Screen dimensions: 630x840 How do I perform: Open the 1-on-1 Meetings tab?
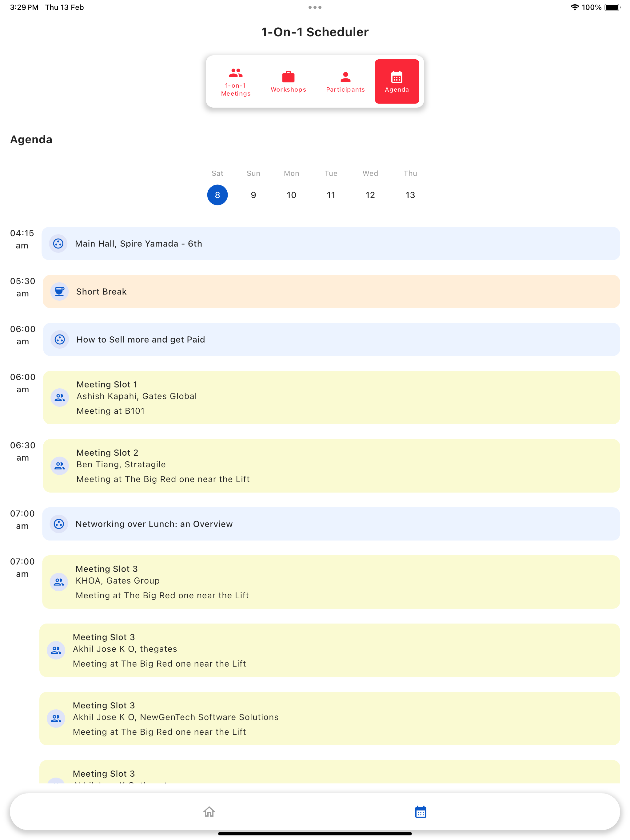pyautogui.click(x=236, y=82)
